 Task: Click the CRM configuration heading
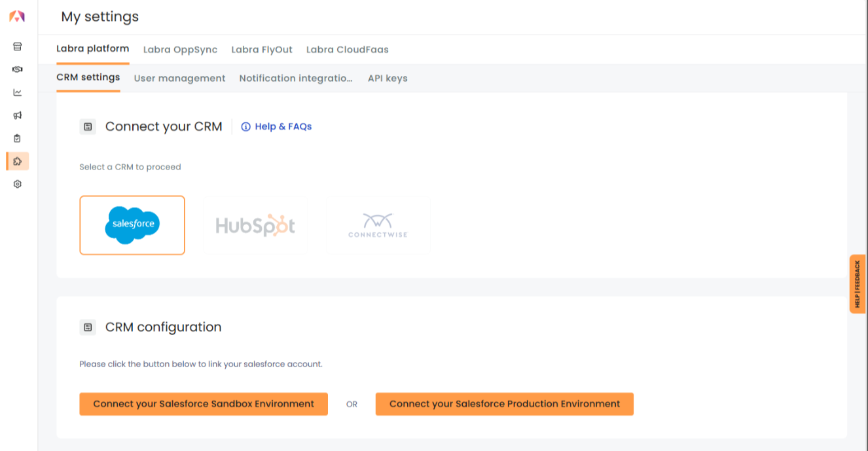(x=164, y=327)
